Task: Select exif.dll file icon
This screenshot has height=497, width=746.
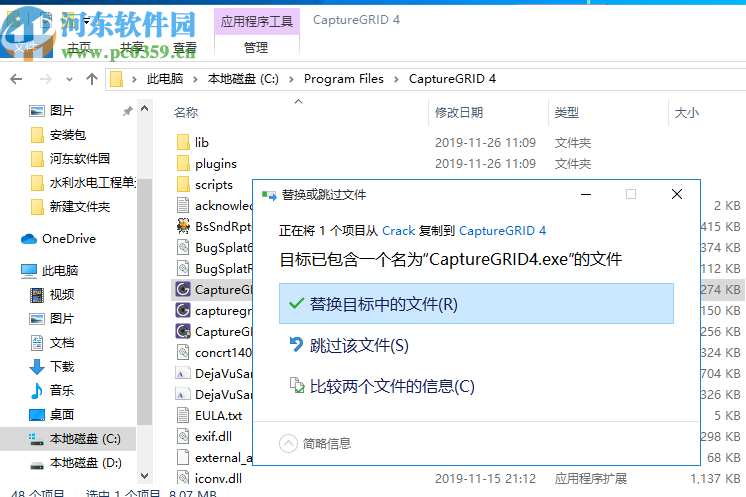Action: (x=183, y=436)
